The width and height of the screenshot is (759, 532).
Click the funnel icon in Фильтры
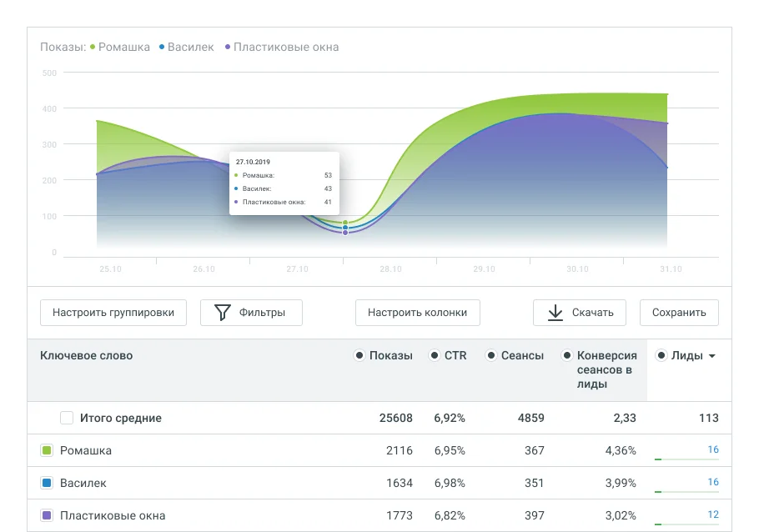click(222, 313)
